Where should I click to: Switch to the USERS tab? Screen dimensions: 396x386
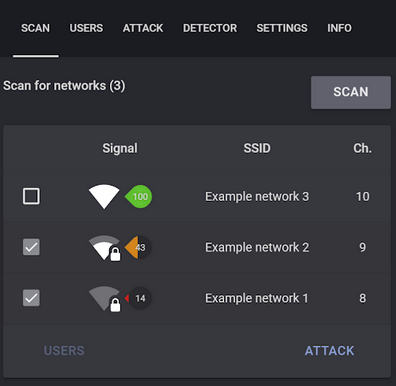click(x=86, y=28)
